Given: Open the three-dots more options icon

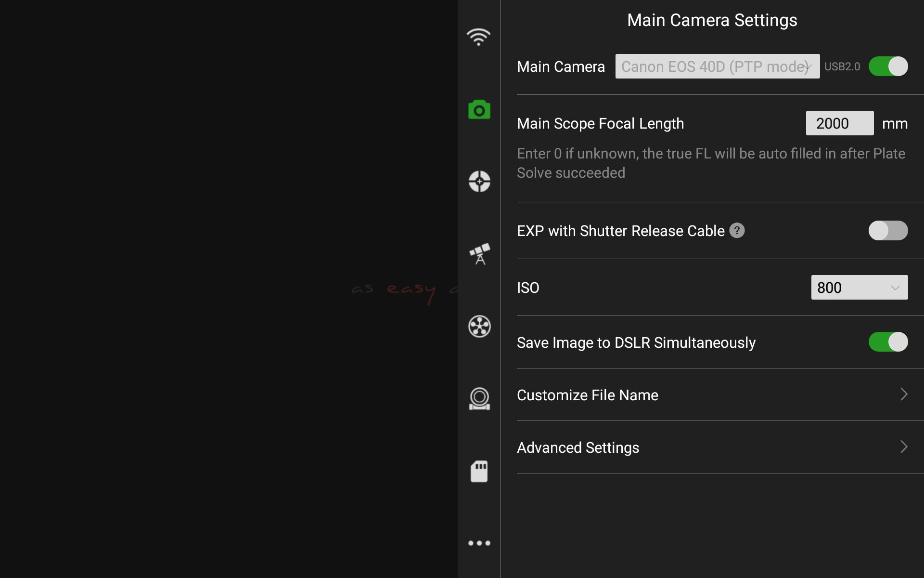Looking at the screenshot, I should click(479, 543).
